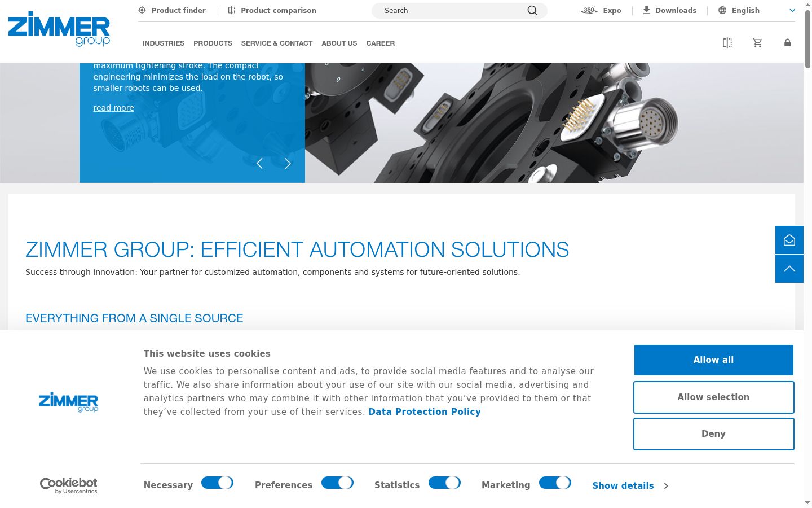Open the Career menu
Viewport: 812px width, 508px height.
pos(381,43)
